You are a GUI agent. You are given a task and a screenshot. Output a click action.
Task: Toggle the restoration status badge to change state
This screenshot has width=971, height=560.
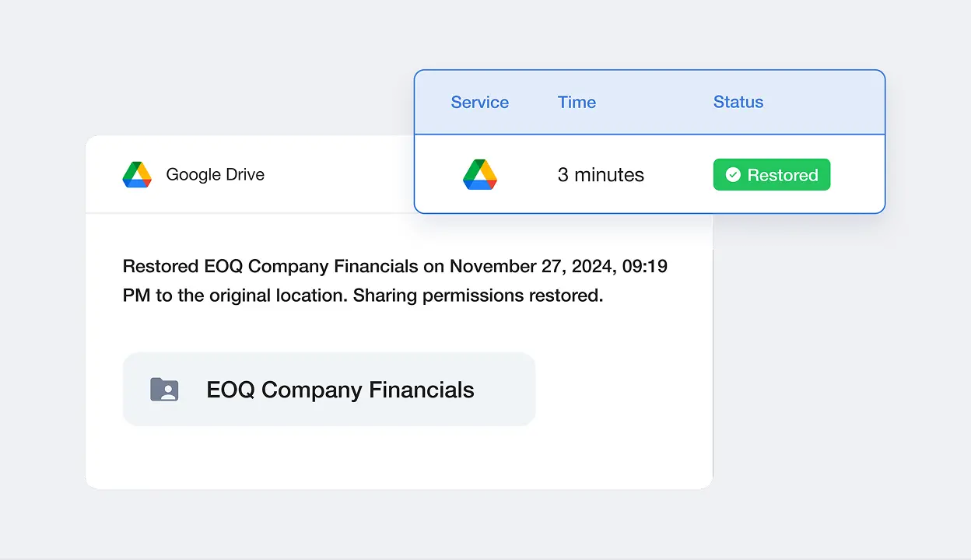(771, 174)
